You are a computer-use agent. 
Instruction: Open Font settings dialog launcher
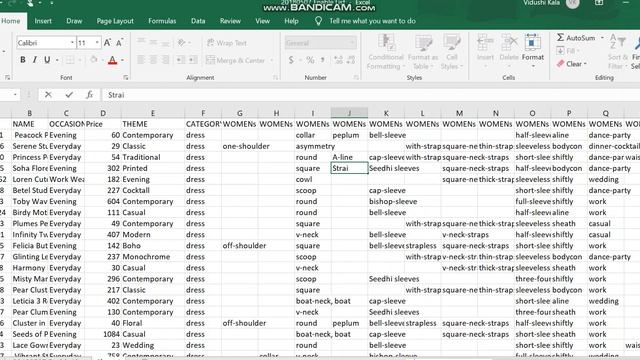(126, 78)
